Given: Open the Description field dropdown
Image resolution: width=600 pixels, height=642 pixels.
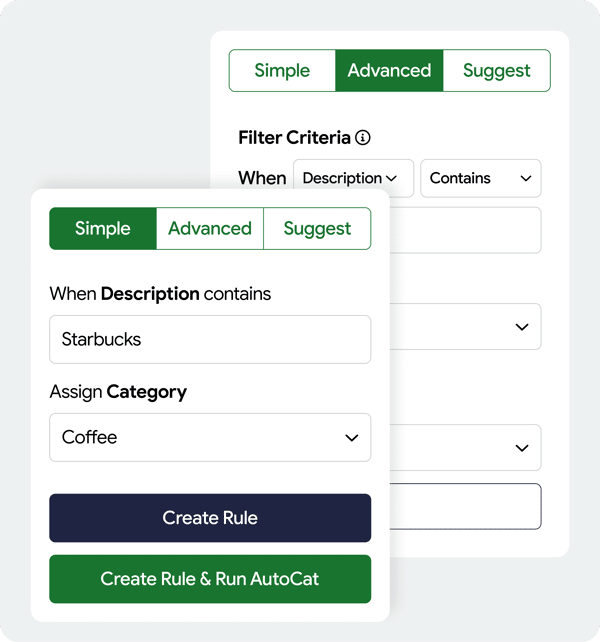Looking at the screenshot, I should (353, 178).
